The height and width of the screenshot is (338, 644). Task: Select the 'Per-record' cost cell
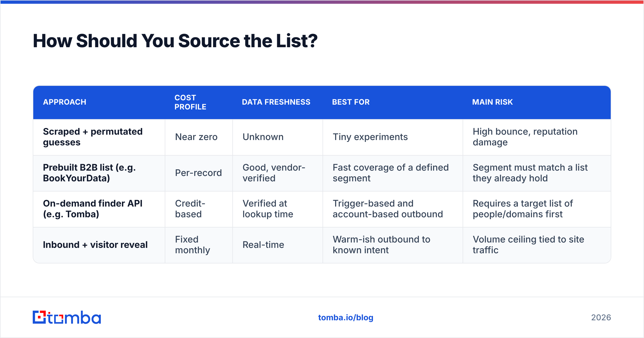[x=198, y=173]
